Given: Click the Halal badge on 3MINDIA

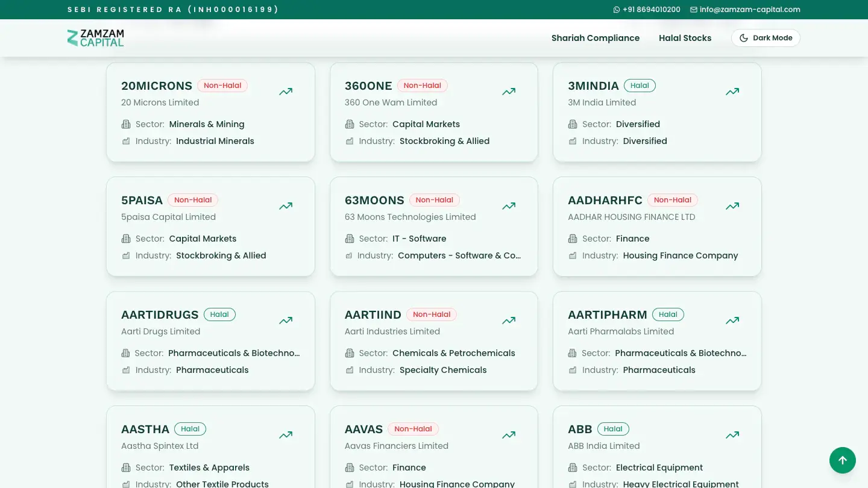Looking at the screenshot, I should [640, 86].
